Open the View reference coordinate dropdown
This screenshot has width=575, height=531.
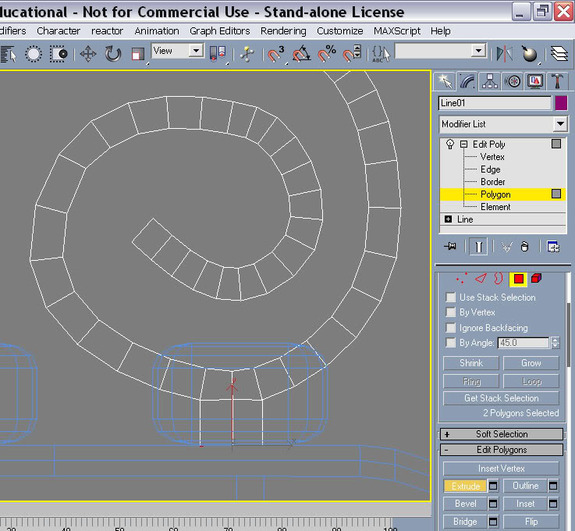pos(177,51)
